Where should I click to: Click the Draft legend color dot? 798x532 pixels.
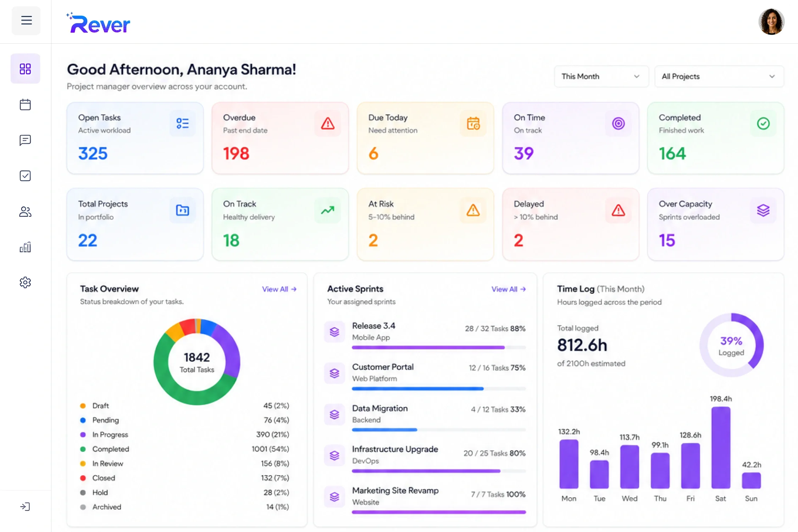[x=83, y=406]
